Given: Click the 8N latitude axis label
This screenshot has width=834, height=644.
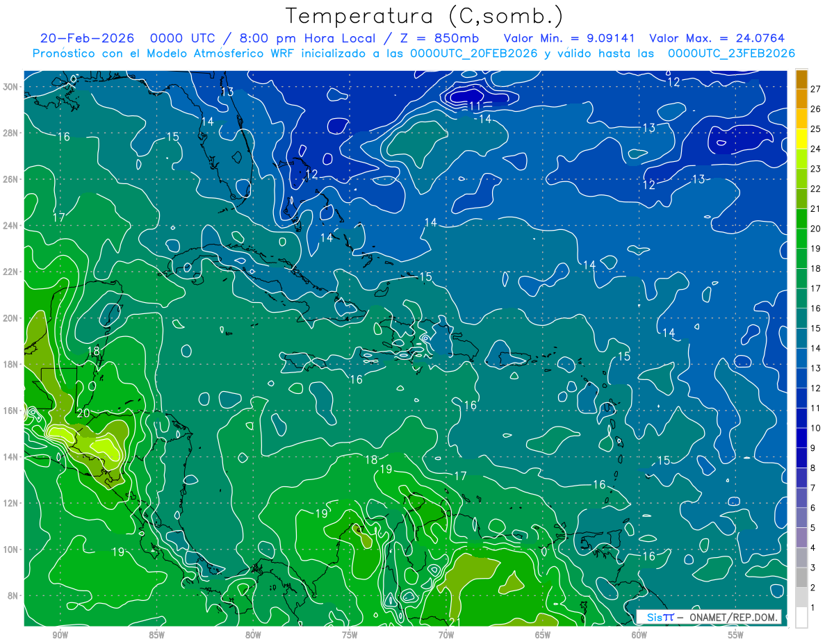Looking at the screenshot, I should point(13,596).
